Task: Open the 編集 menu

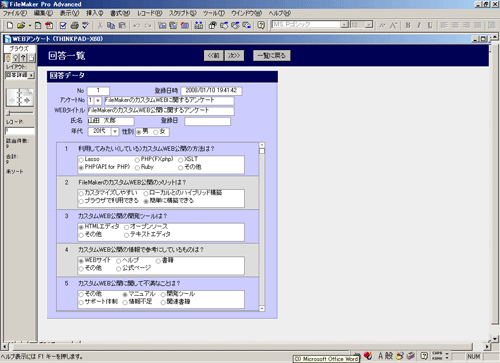Action: 43,13
